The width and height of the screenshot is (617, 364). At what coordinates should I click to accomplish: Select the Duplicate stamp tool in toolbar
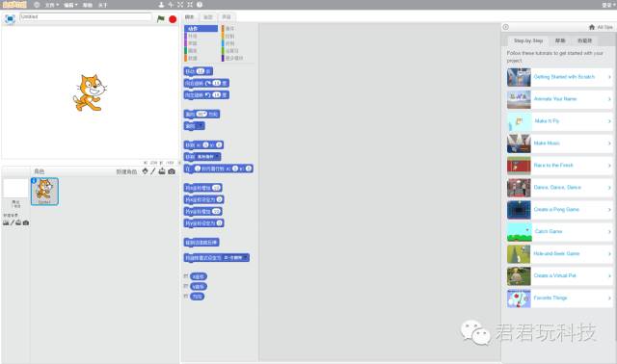tap(161, 5)
